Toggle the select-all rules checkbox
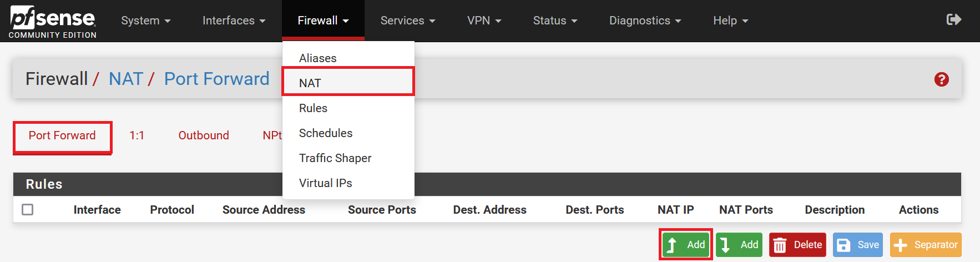Viewport: 980px width, 262px height. click(x=28, y=210)
